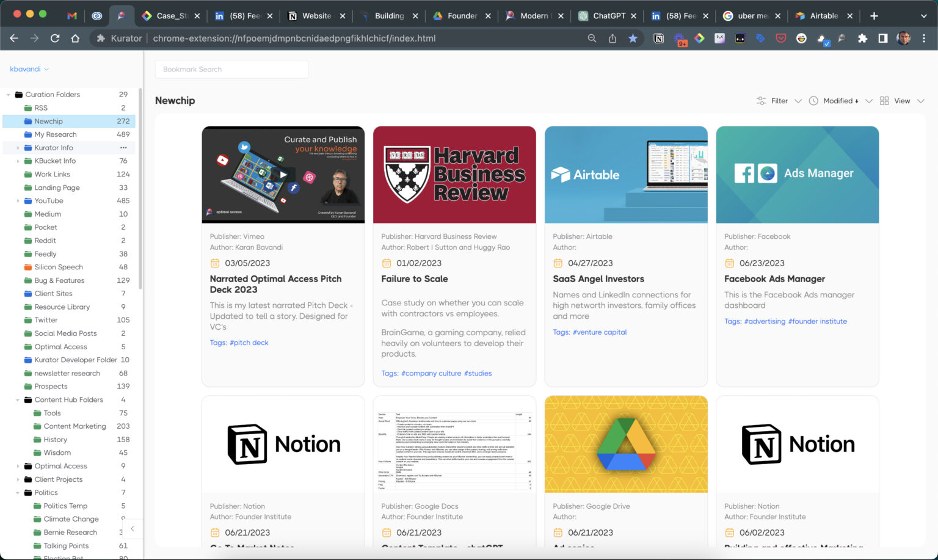Open the Narrated Optimal Access Pitch Deck title
This screenshot has height=560, width=938.
(276, 284)
